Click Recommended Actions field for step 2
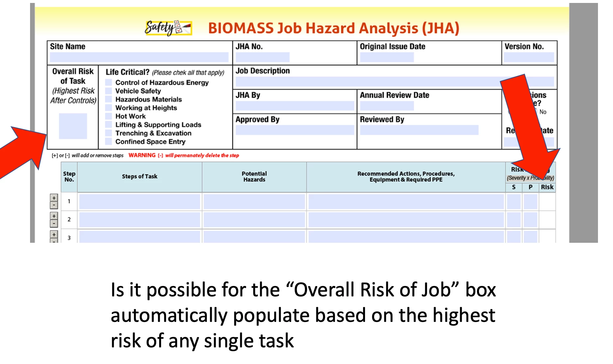The image size is (613, 364). (406, 220)
